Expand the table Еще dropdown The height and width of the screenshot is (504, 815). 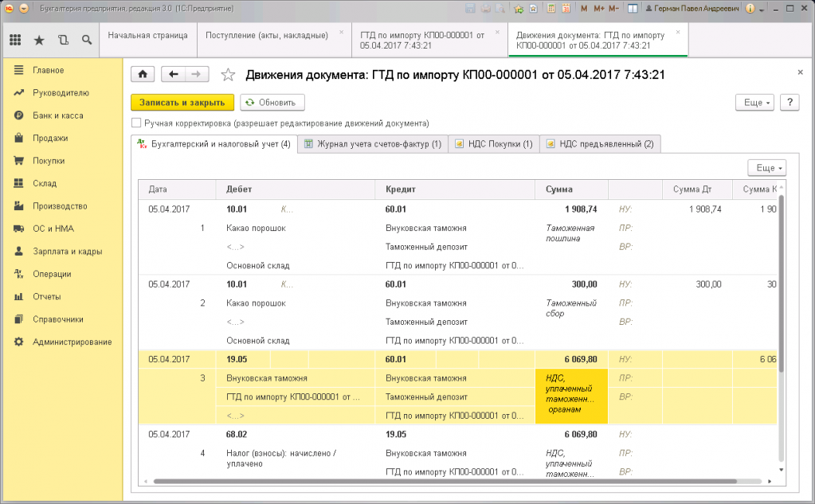pyautogui.click(x=767, y=168)
